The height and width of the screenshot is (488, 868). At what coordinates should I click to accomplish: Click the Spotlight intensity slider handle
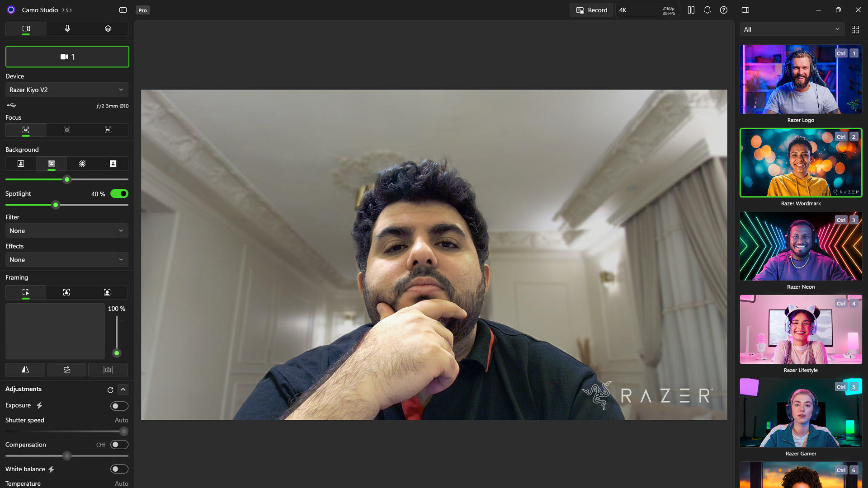[56, 205]
